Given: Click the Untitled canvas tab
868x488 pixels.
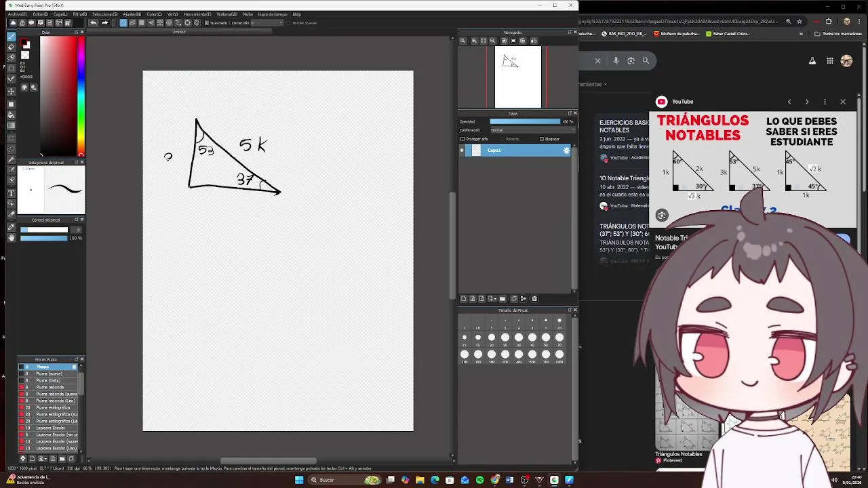Looking at the screenshot, I should tap(179, 32).
